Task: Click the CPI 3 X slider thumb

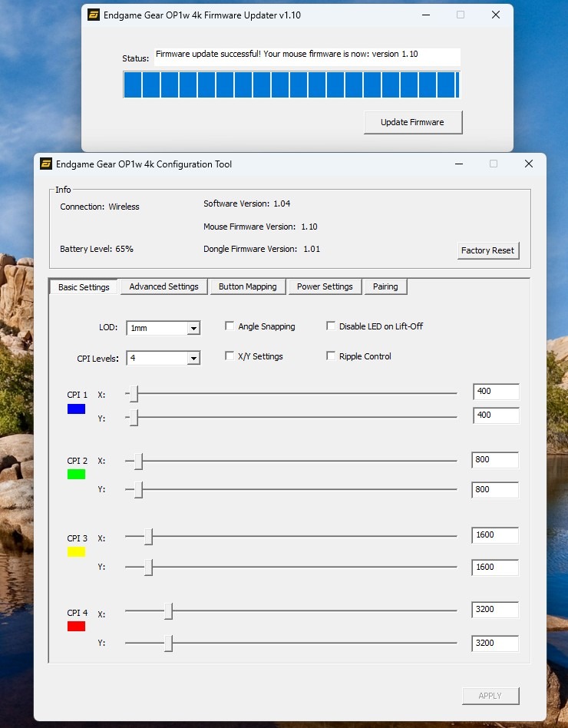Action: (x=148, y=536)
